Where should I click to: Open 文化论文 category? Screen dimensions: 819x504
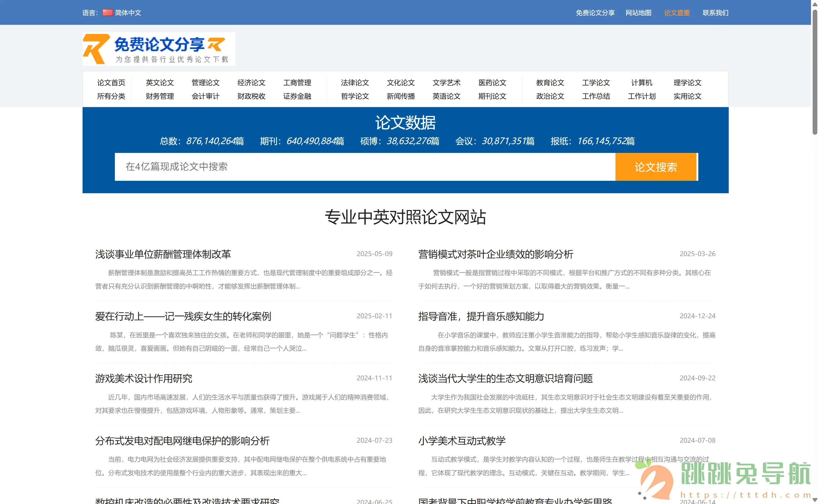pos(401,82)
